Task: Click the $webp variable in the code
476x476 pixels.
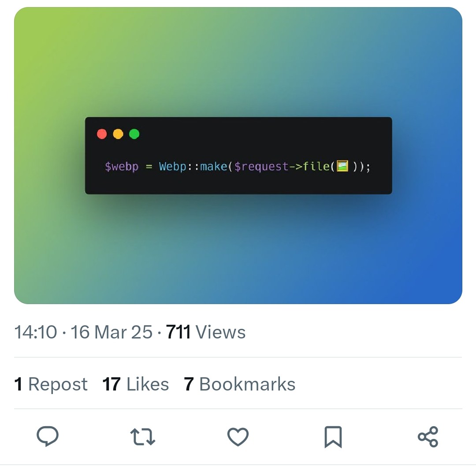Action: point(122,167)
